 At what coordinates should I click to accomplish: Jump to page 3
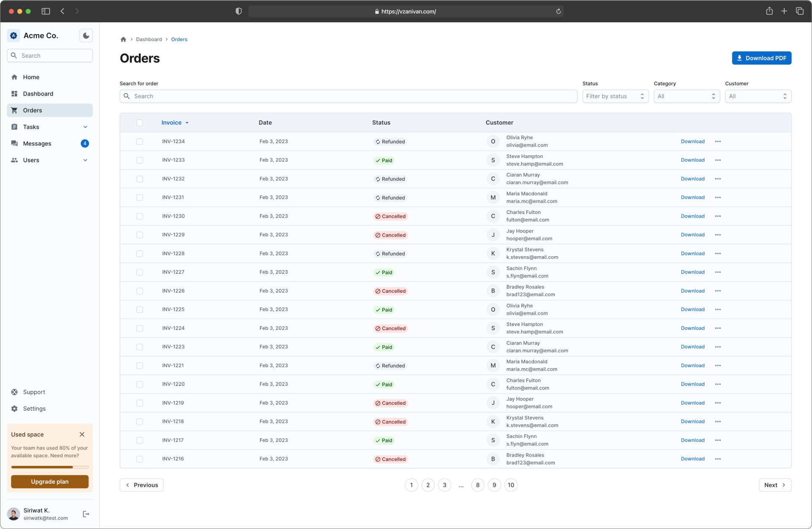coord(445,485)
